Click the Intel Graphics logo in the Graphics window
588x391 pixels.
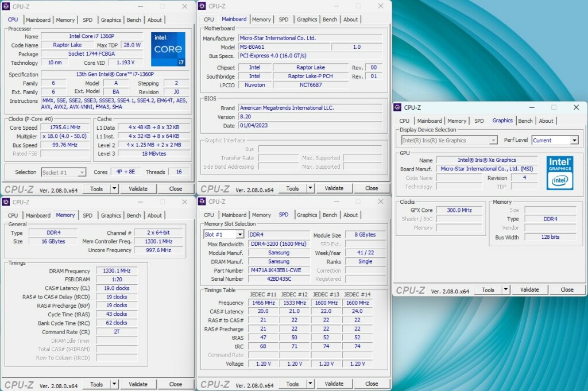(x=560, y=173)
